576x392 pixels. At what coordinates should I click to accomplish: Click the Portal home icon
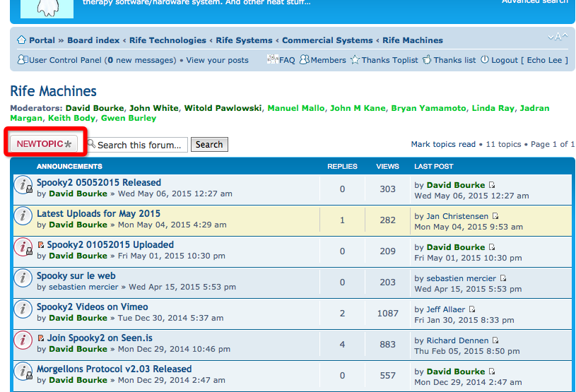[21, 40]
